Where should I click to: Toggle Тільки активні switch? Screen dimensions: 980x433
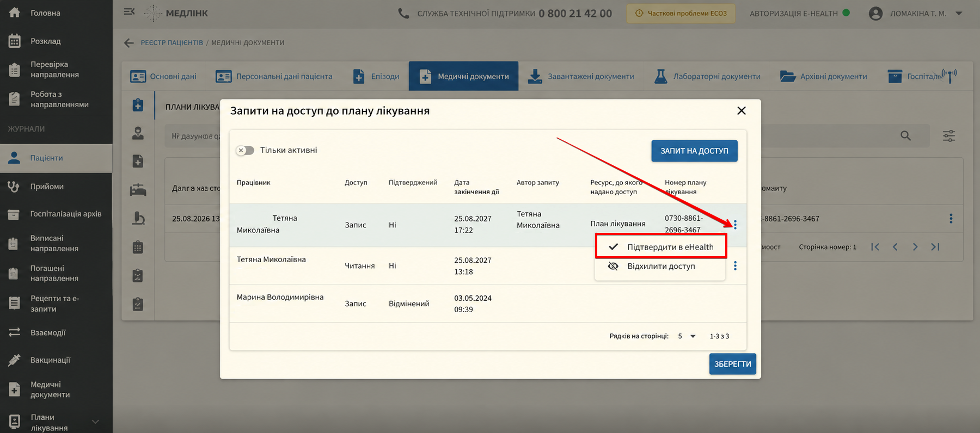point(245,150)
